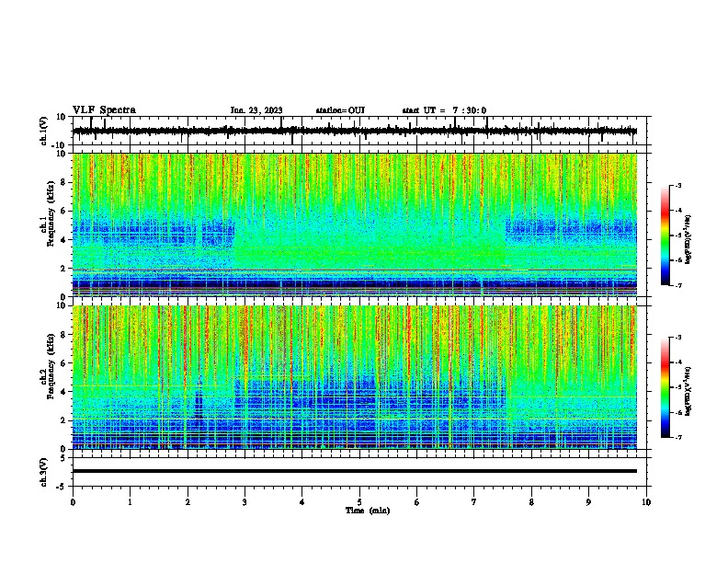Click the "-3" label on ch.1 color bar
The height and width of the screenshot is (563, 728).
[677, 185]
